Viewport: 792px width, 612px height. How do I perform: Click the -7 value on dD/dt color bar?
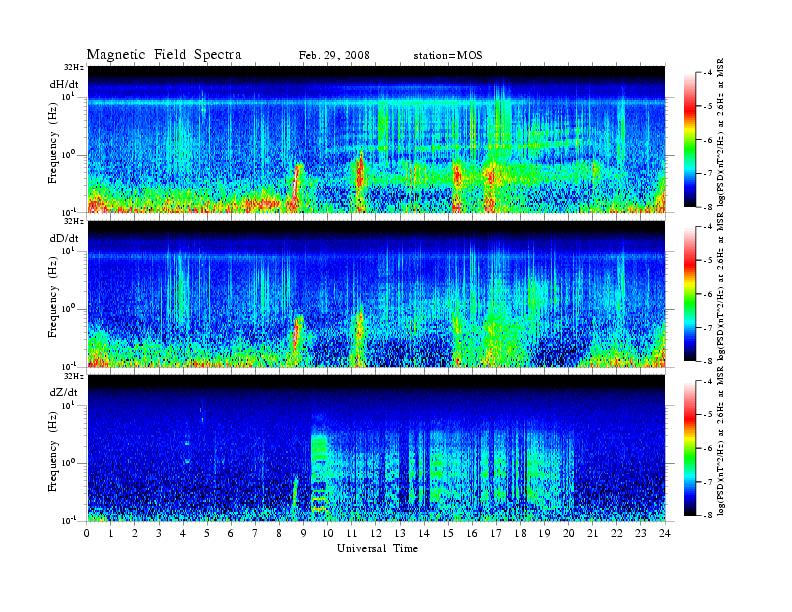[x=709, y=327]
